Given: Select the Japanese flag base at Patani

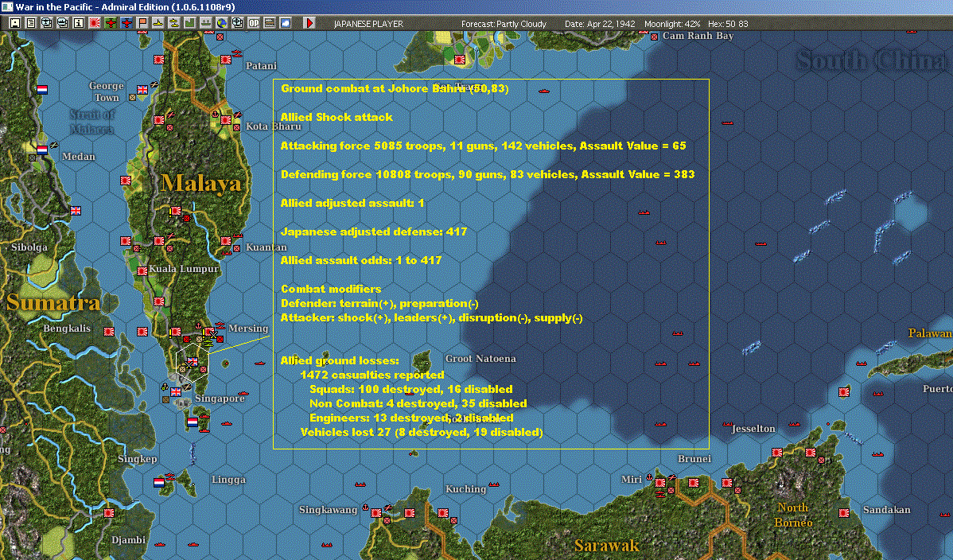Looking at the screenshot, I should click(225, 60).
